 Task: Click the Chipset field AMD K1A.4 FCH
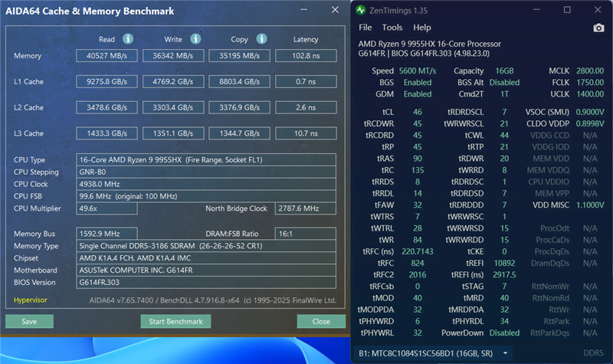coord(206,257)
